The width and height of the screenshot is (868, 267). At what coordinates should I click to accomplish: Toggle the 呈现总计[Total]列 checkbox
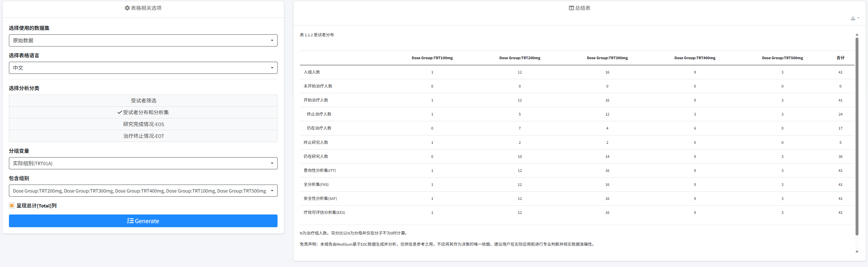click(x=12, y=206)
